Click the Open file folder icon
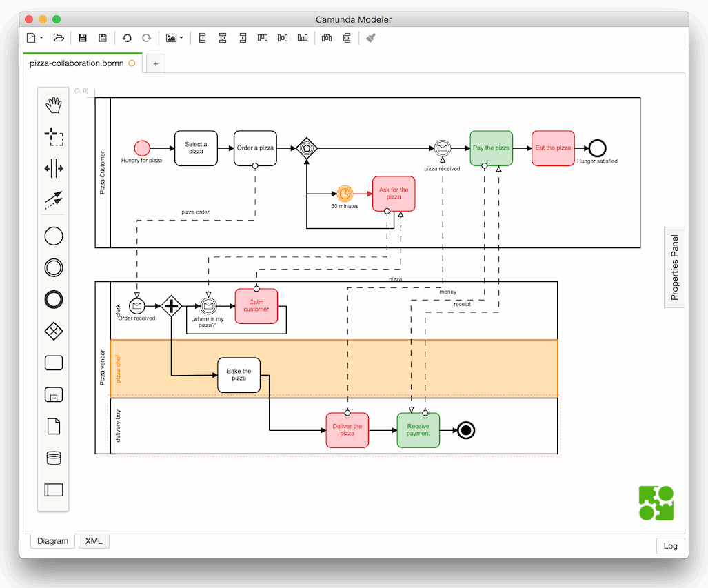 tap(59, 38)
